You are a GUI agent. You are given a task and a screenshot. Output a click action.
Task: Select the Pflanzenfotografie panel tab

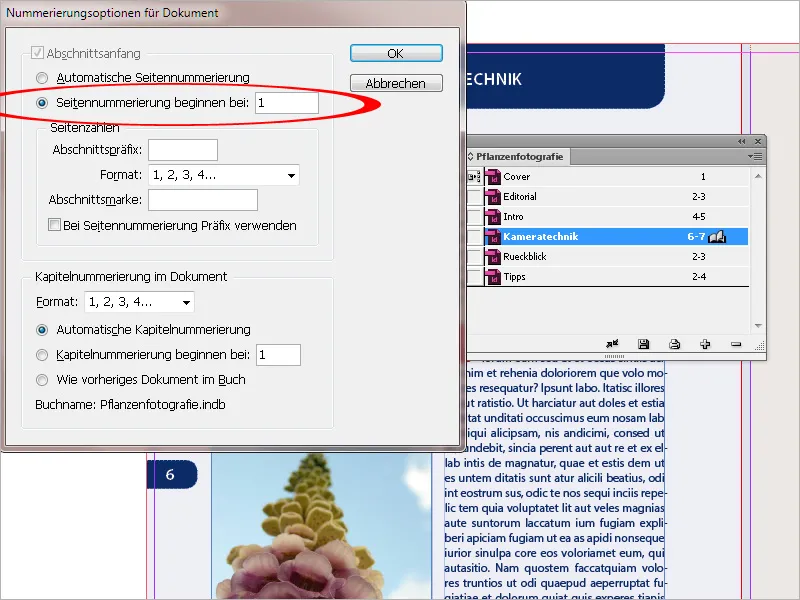pos(518,157)
